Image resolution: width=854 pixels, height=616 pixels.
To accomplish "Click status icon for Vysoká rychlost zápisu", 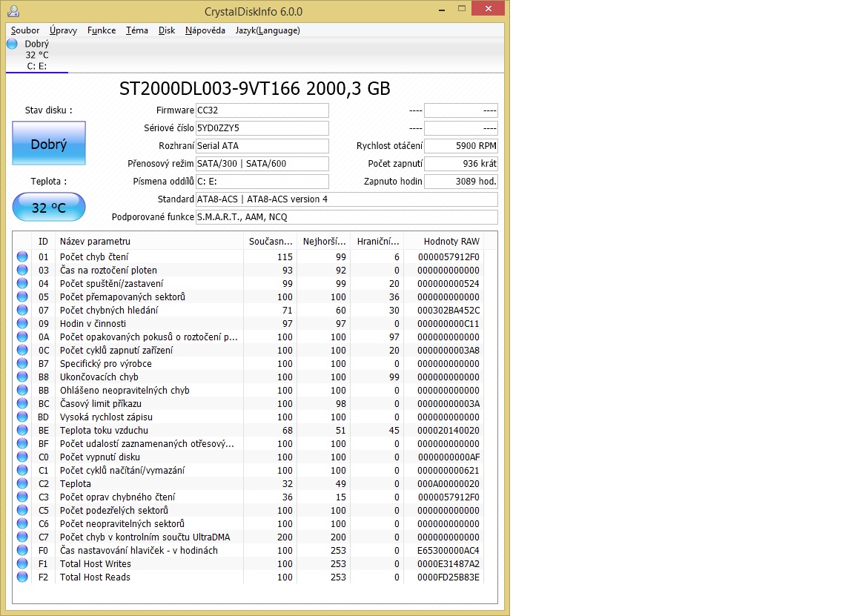I will 22,417.
